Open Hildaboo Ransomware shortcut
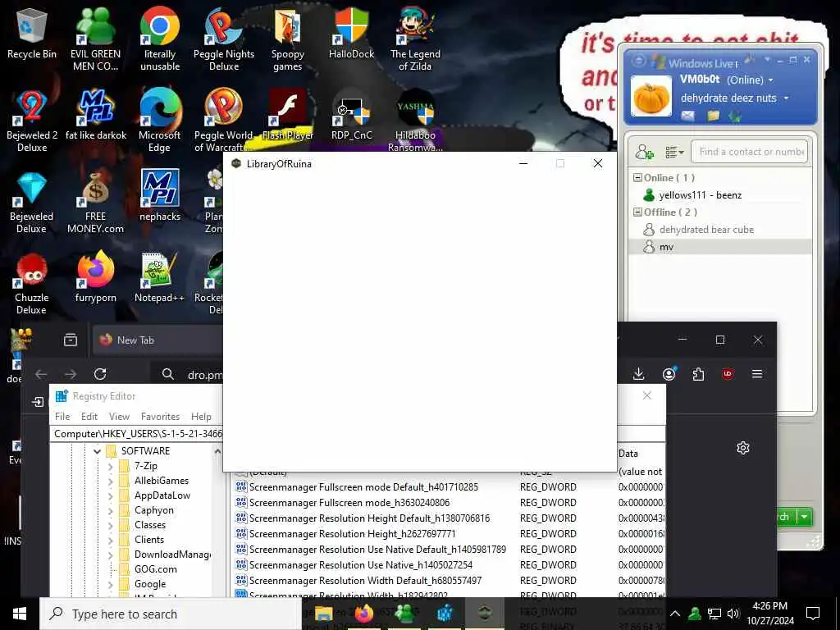The image size is (840, 630). [415, 121]
